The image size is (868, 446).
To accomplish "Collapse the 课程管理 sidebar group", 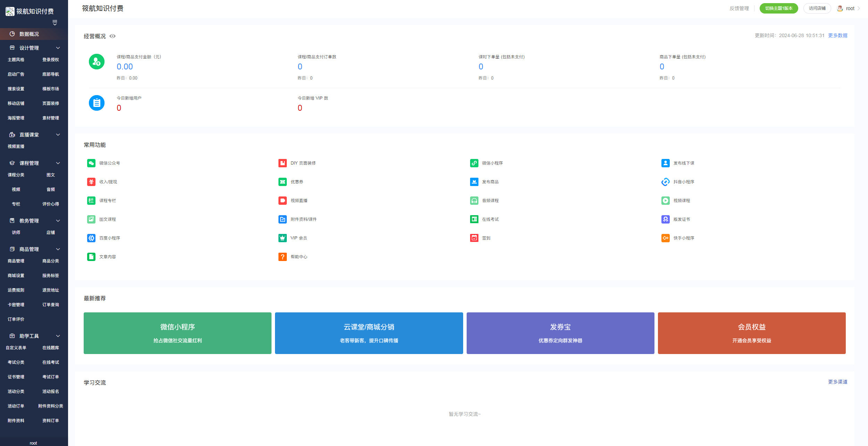I will 58,163.
